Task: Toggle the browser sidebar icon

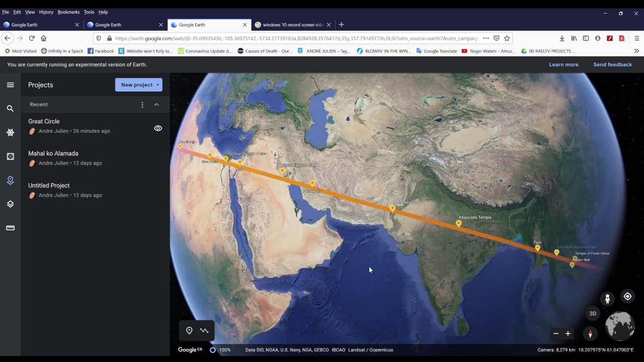Action: (x=586, y=38)
